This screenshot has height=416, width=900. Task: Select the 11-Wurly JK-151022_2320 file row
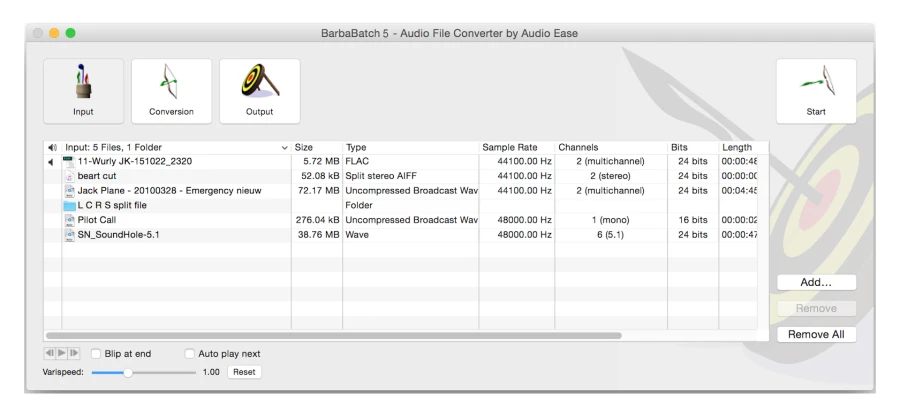pos(401,162)
